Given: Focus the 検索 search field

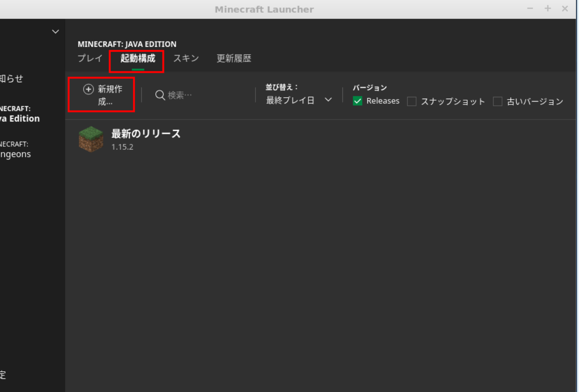Looking at the screenshot, I should 201,95.
